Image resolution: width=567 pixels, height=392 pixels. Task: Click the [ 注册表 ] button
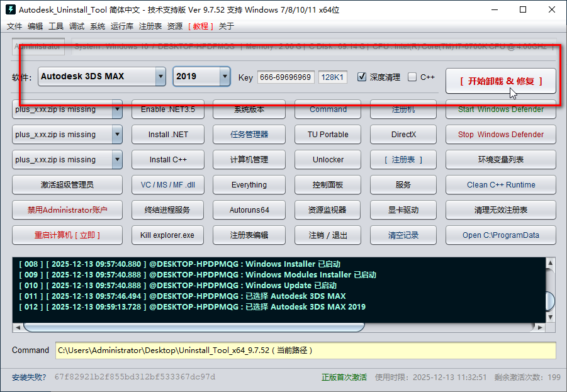coord(403,159)
